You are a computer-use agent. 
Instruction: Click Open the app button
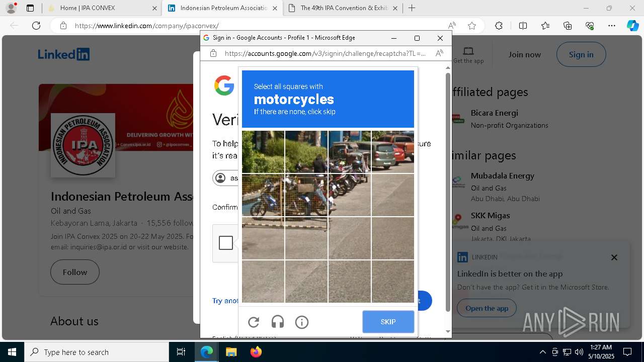coord(487,308)
